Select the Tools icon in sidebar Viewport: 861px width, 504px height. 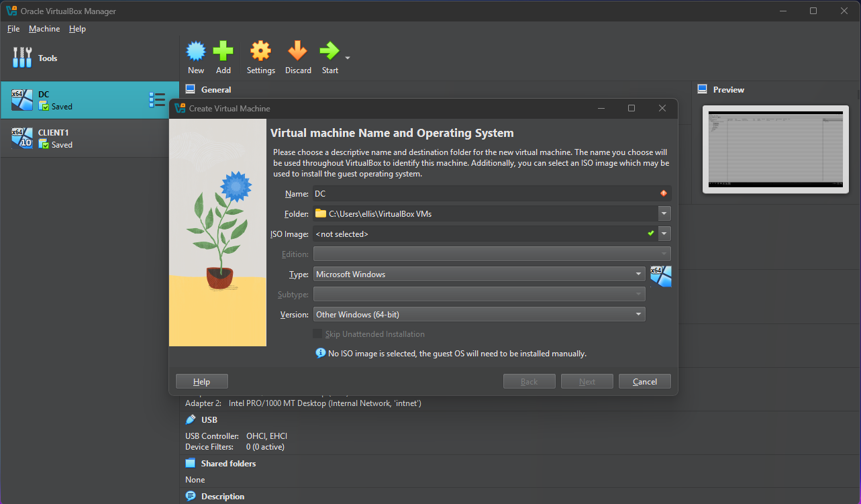[22, 58]
